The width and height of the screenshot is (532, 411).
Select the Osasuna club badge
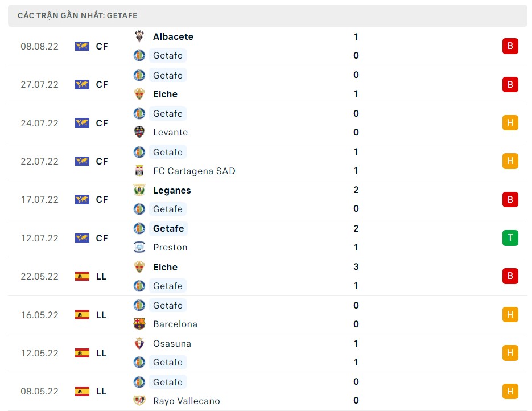pyautogui.click(x=139, y=343)
